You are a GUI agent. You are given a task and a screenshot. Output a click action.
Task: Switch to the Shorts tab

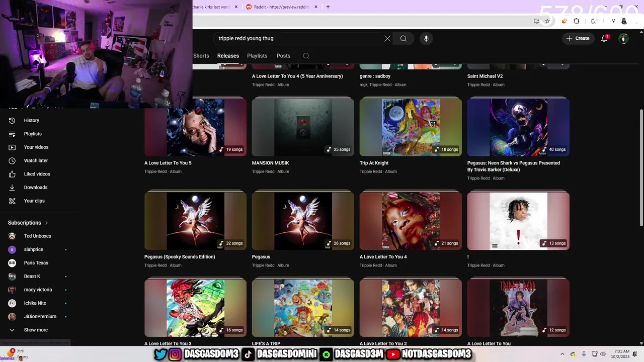(201, 56)
